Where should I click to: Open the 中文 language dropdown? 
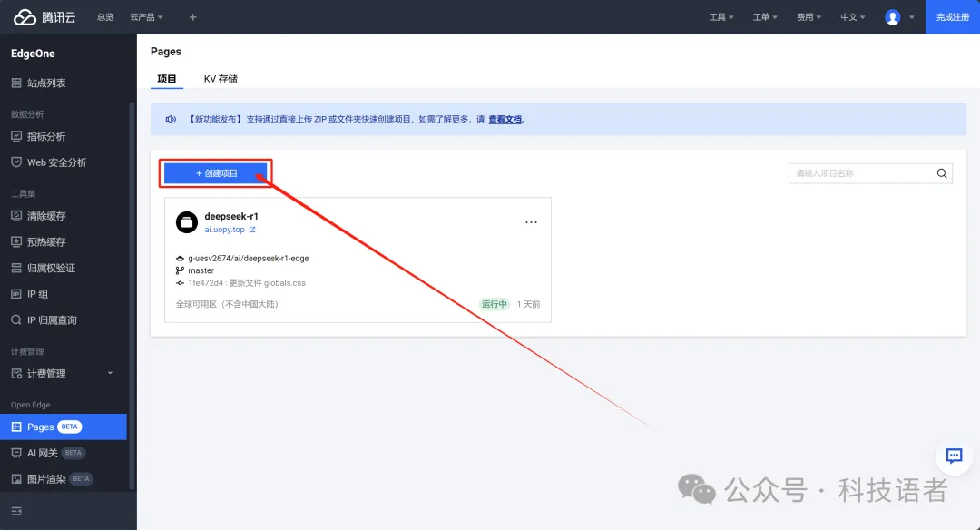(x=852, y=17)
